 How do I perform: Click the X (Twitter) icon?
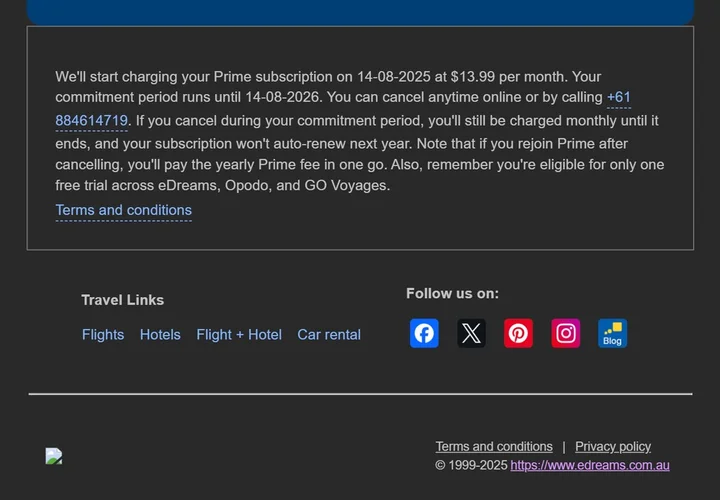471,333
